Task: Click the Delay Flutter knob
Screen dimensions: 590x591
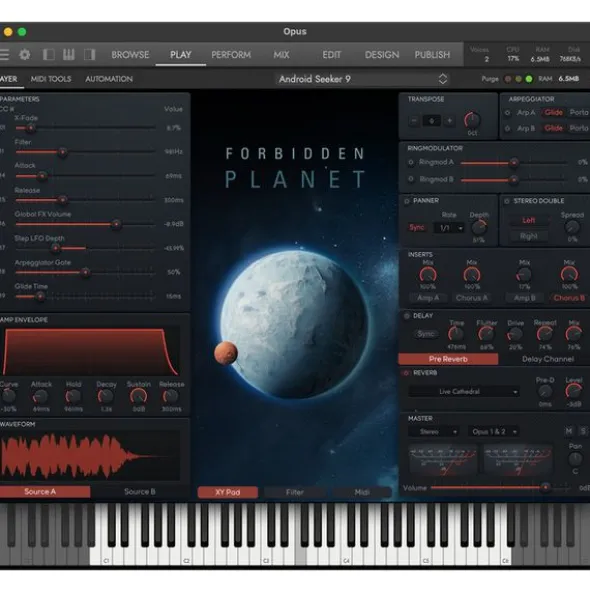Action: click(x=486, y=334)
